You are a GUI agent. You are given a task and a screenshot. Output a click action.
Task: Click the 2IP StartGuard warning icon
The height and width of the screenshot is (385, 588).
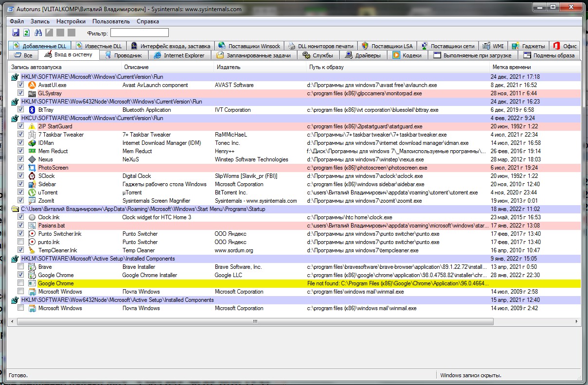click(x=32, y=126)
